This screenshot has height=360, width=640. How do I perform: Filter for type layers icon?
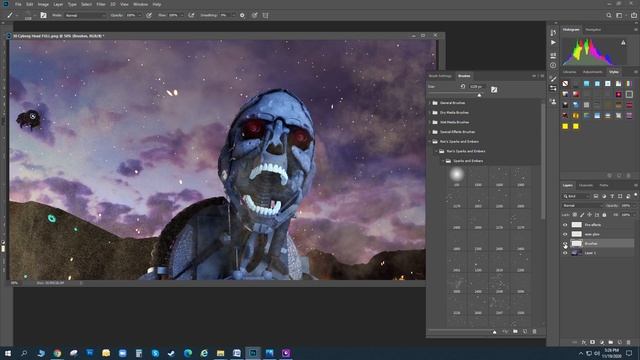(x=612, y=196)
